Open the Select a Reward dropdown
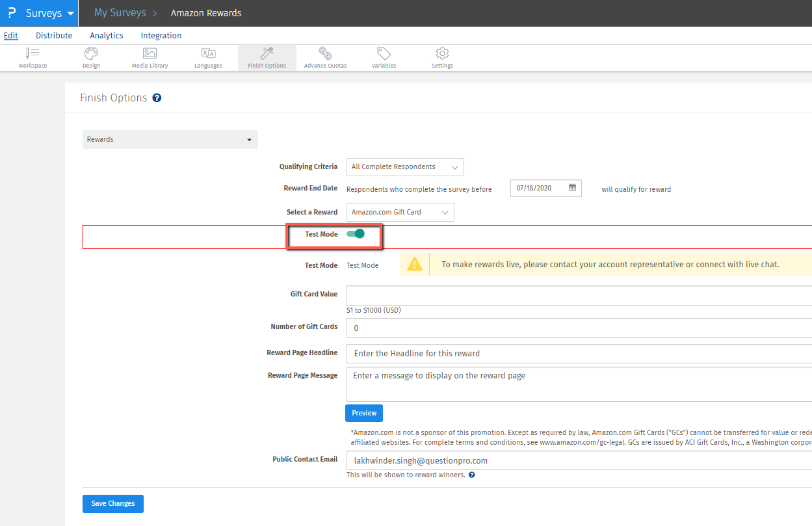Screen dimensions: 812x526 400,212
